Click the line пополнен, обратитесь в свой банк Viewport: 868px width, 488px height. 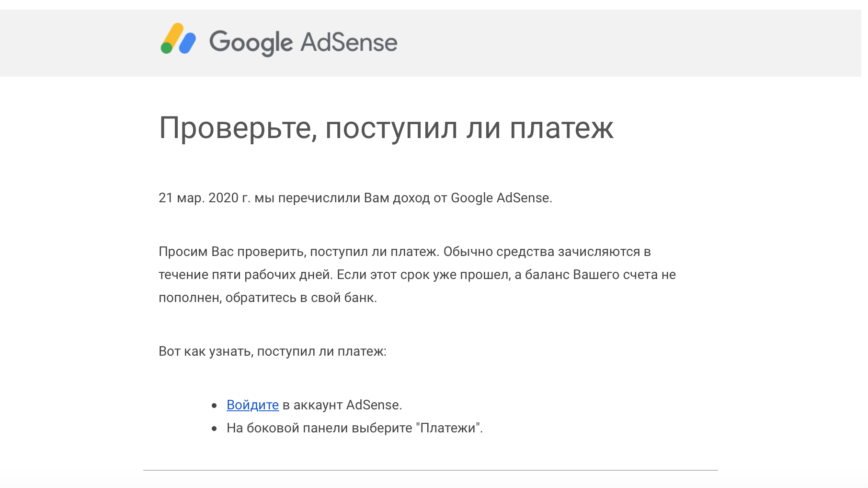[x=268, y=298]
